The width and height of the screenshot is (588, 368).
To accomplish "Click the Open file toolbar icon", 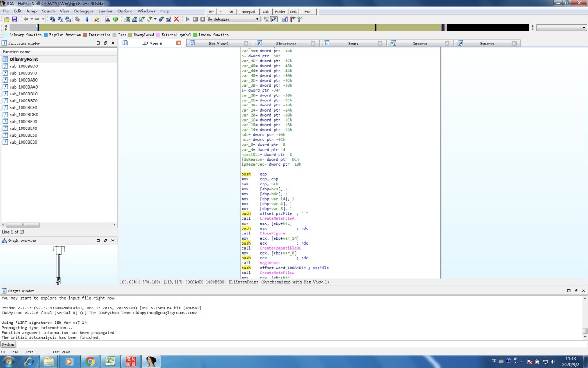I will click(6, 19).
